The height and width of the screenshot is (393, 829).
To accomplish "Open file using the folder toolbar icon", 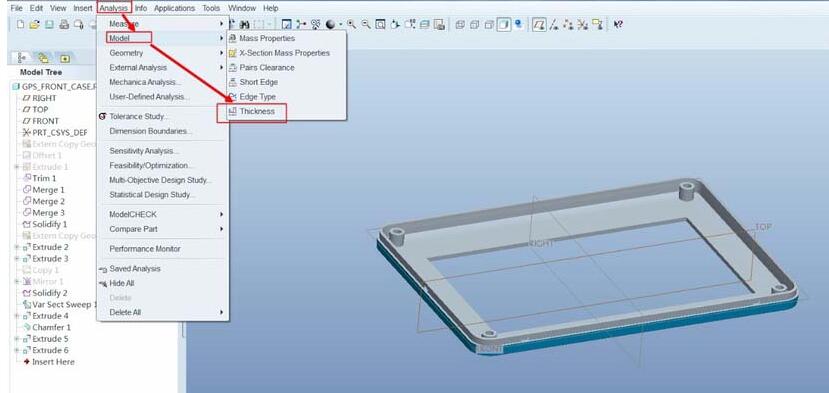I will click(x=34, y=24).
